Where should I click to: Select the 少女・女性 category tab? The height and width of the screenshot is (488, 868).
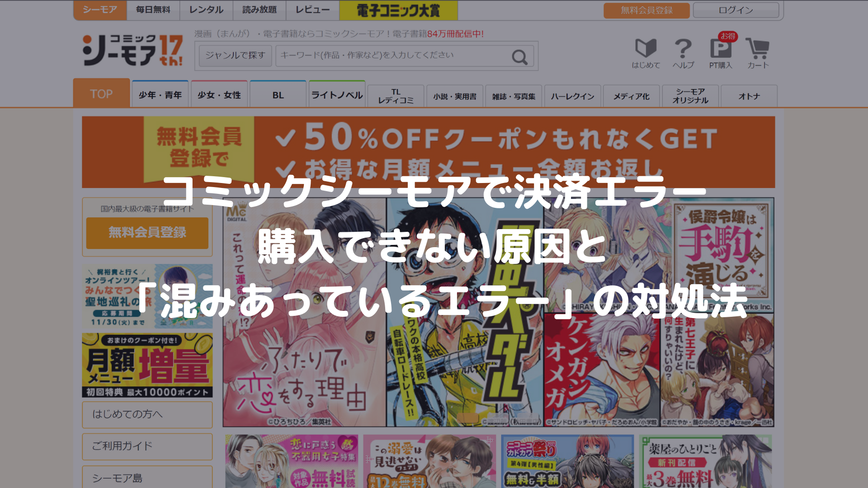pos(219,94)
